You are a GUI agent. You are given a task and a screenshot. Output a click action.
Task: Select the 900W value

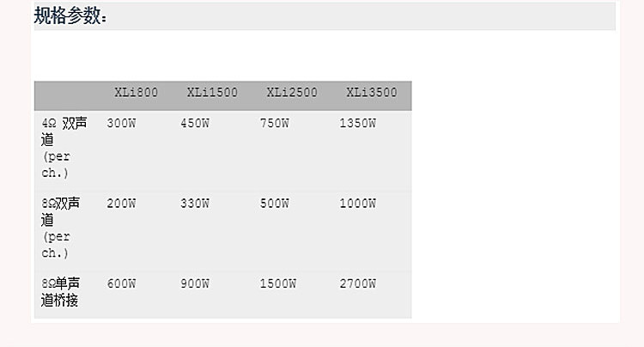pyautogui.click(x=195, y=283)
